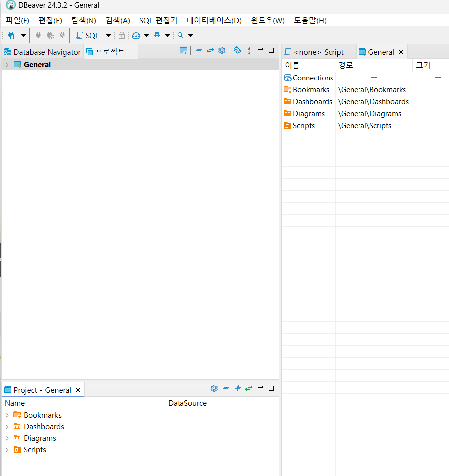The image size is (449, 476).
Task: Click the refresh sync icon in 프로젝트 panel
Action: (237, 50)
